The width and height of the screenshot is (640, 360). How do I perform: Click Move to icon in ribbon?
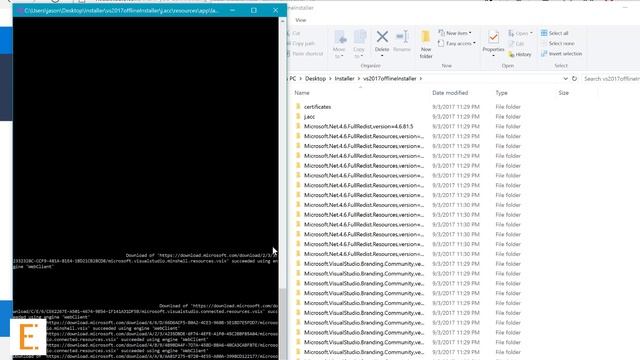[x=340, y=38]
